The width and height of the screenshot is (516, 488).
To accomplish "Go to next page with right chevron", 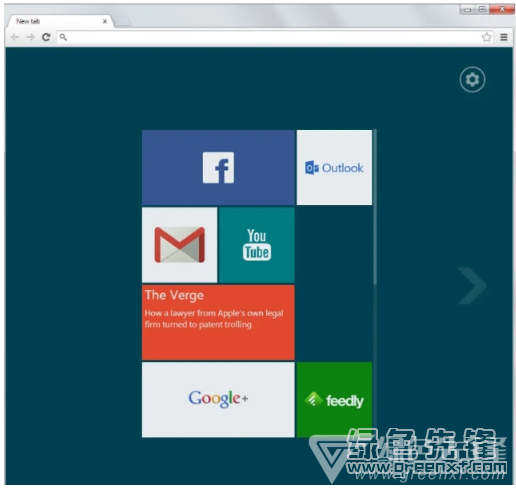I will click(x=473, y=286).
